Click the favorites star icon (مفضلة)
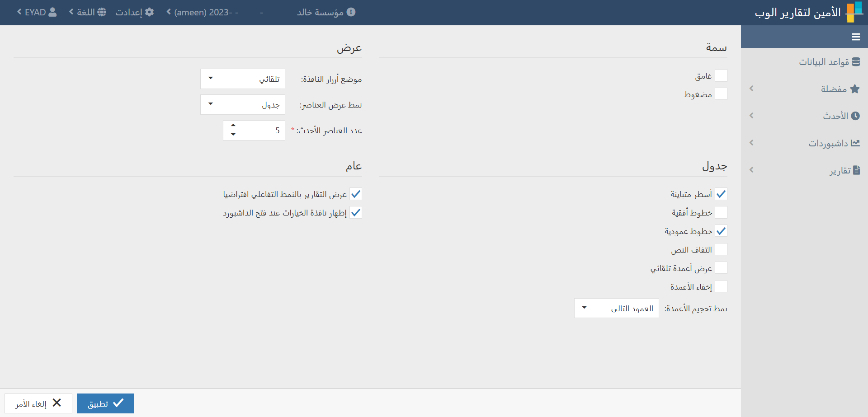The width and height of the screenshot is (868, 417). click(x=854, y=89)
